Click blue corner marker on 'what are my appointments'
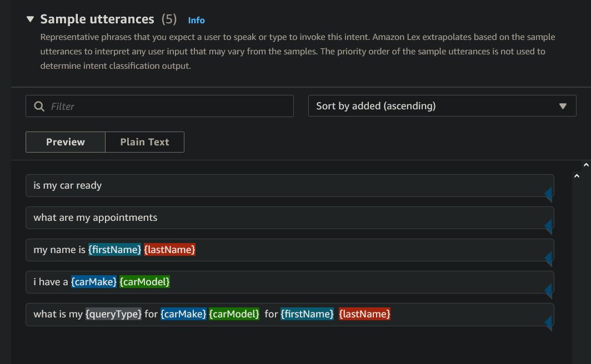The width and height of the screenshot is (591, 364). (x=548, y=226)
